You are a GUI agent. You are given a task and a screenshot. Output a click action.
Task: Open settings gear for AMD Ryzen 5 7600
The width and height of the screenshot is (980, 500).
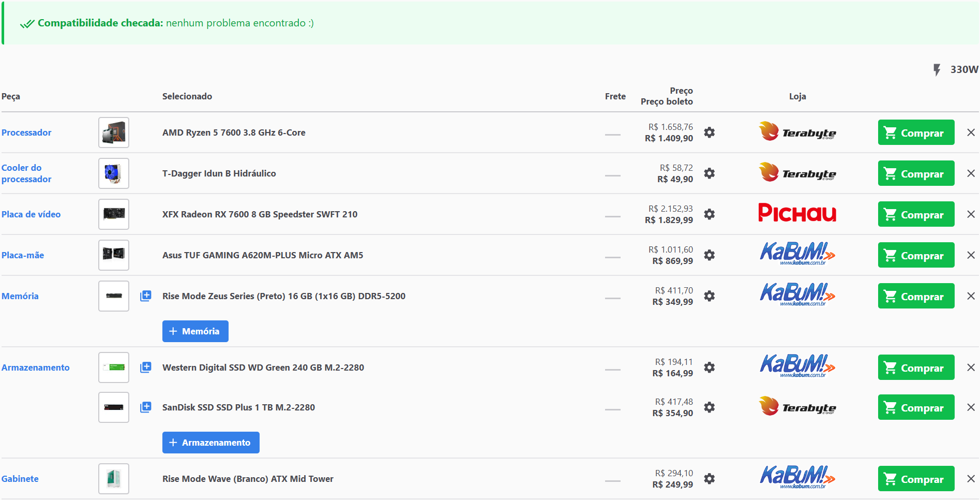pos(710,133)
